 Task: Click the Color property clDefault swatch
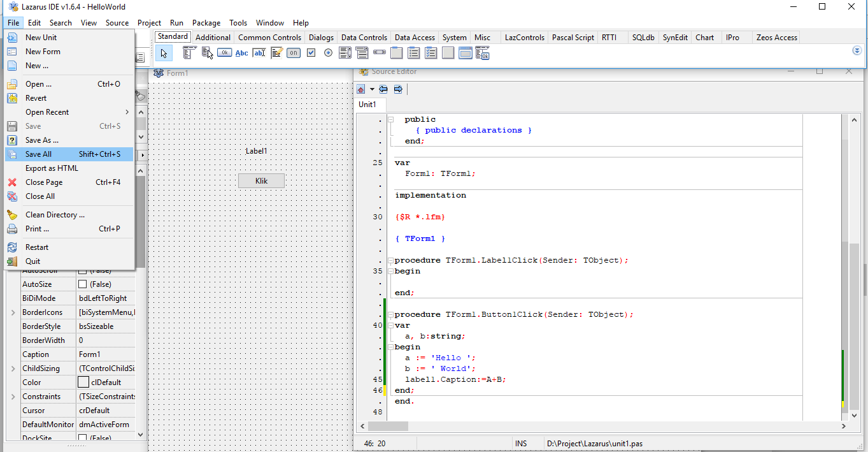(x=83, y=383)
